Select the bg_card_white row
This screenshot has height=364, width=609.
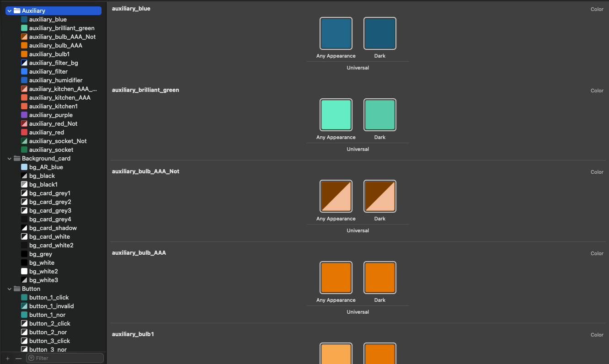pos(53,237)
